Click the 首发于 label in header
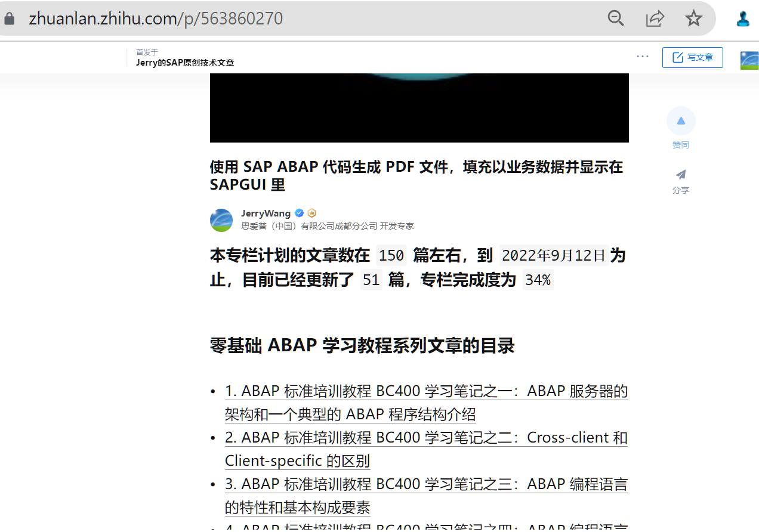This screenshot has height=532, width=759. pyautogui.click(x=147, y=52)
